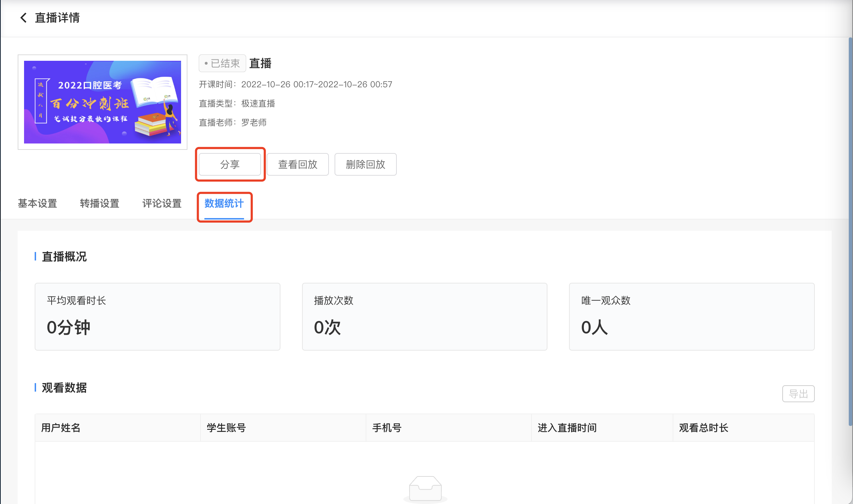This screenshot has width=853, height=504.
Task: Open the 评论设置 tab
Action: pyautogui.click(x=162, y=204)
